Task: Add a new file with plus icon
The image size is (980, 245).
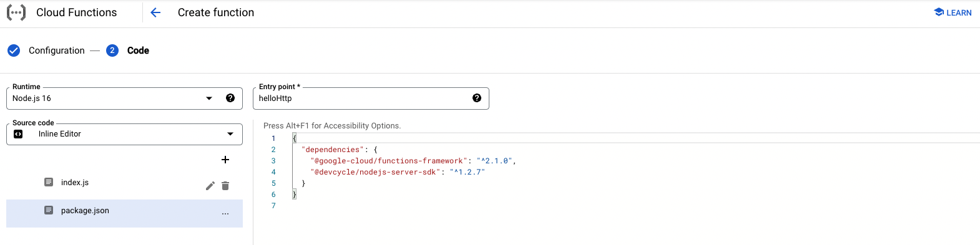Action: pyautogui.click(x=225, y=160)
